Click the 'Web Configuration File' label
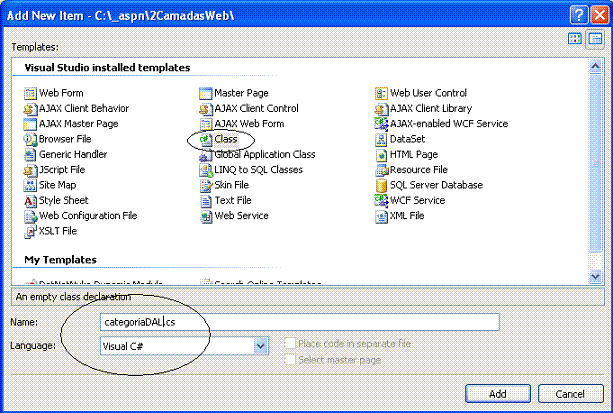Image resolution: width=613 pixels, height=413 pixels. click(x=88, y=215)
